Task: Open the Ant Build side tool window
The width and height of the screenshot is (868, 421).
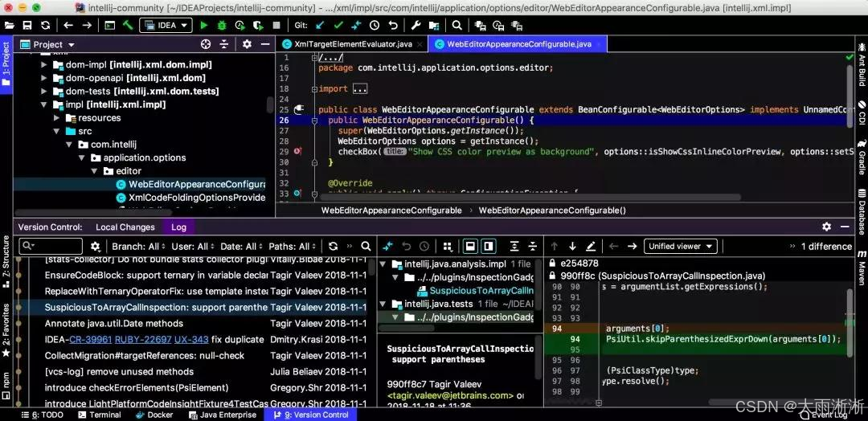Action: click(862, 63)
